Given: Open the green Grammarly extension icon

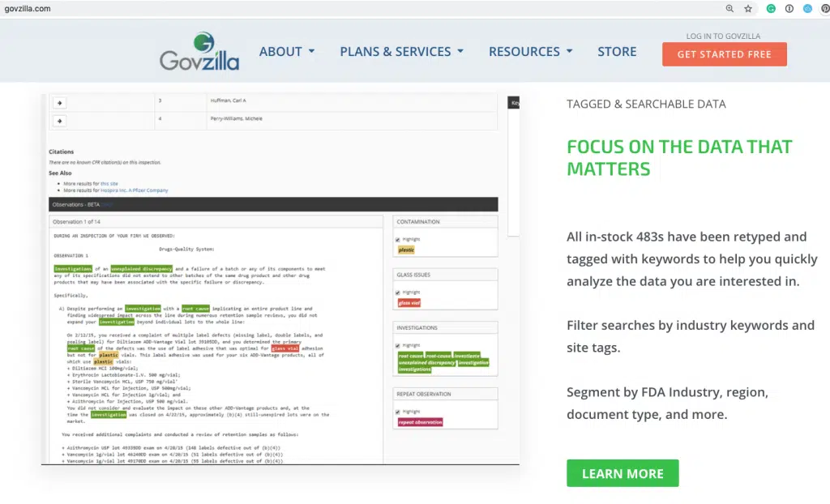Looking at the screenshot, I should tap(771, 8).
